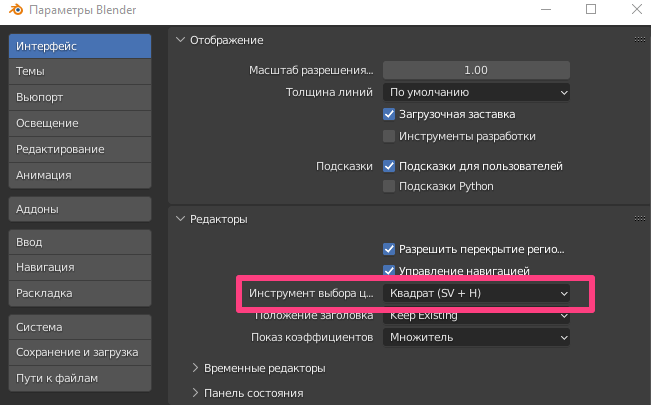Uncheck Разрешить перекрытие регионов option

(x=390, y=249)
